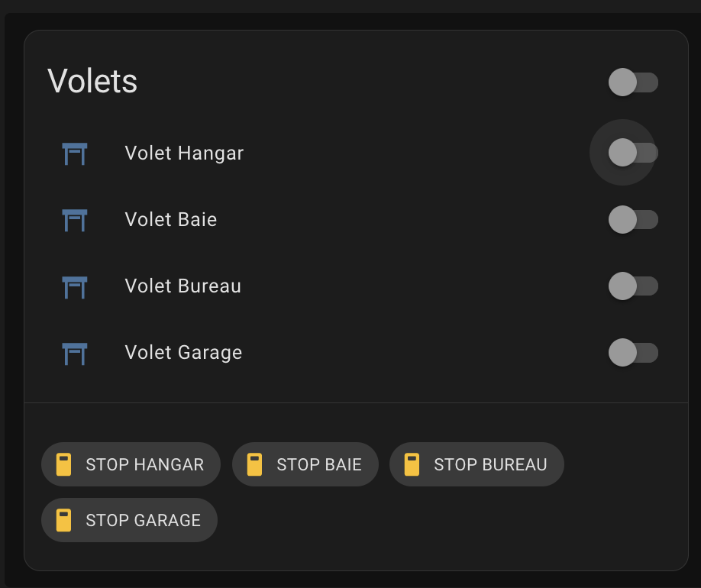Viewport: 701px width, 588px height.
Task: Open the Volet Baie entity label
Action: click(171, 220)
